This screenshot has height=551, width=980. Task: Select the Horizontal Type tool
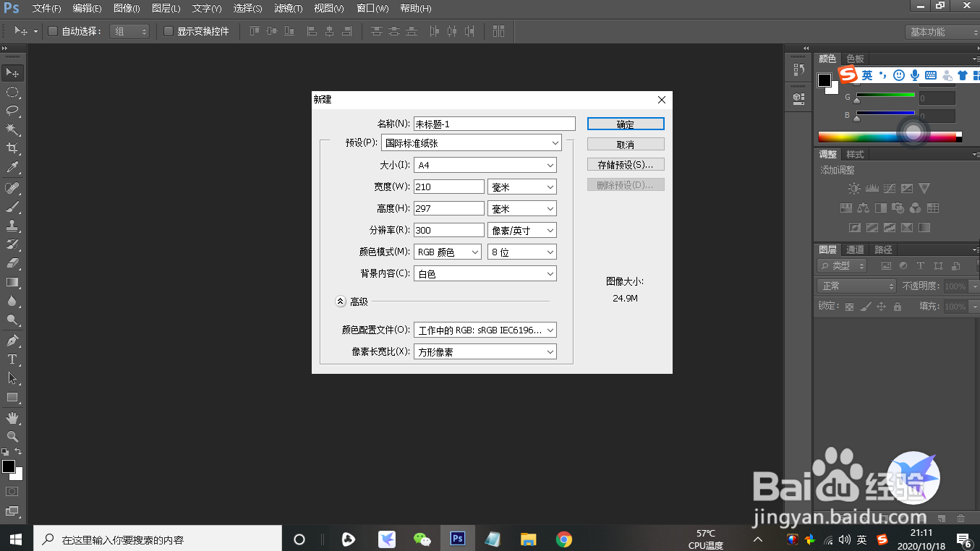(12, 359)
